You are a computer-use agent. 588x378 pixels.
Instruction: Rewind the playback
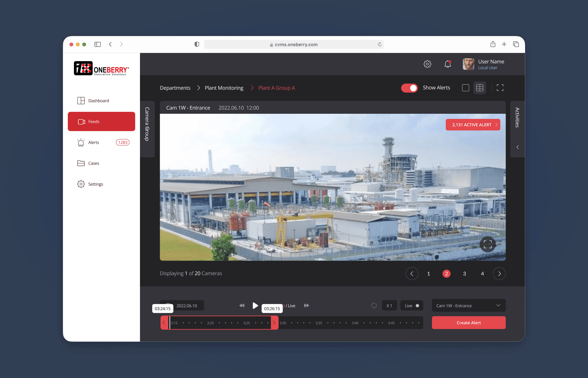coord(242,306)
